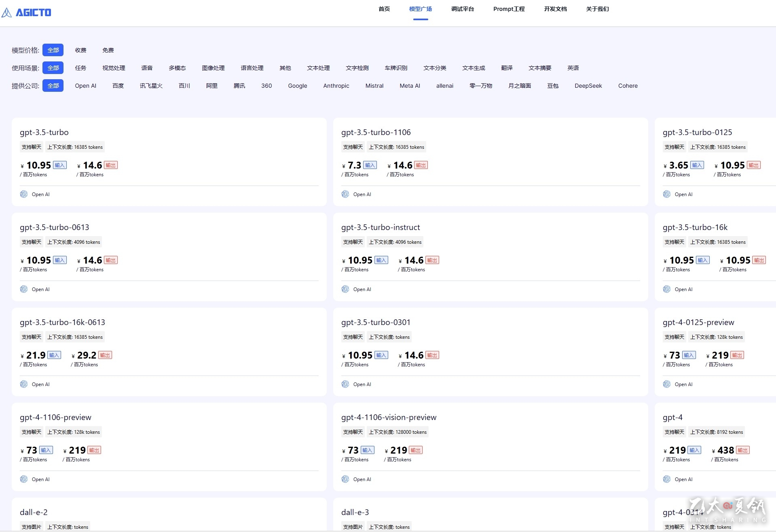The height and width of the screenshot is (532, 776).
Task: Click the 438 output price value
Action: pos(726,450)
